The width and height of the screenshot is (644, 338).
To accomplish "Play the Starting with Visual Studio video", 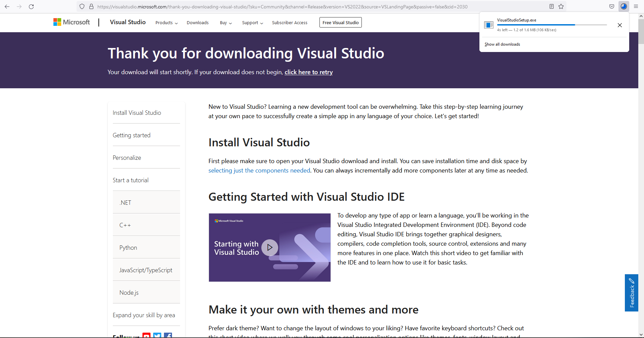I will 270,247.
